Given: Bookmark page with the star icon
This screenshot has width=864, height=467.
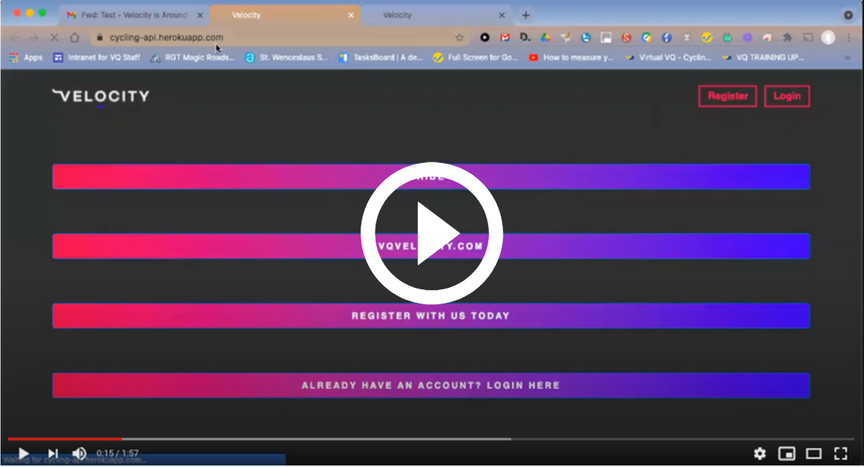Looking at the screenshot, I should pyautogui.click(x=459, y=37).
